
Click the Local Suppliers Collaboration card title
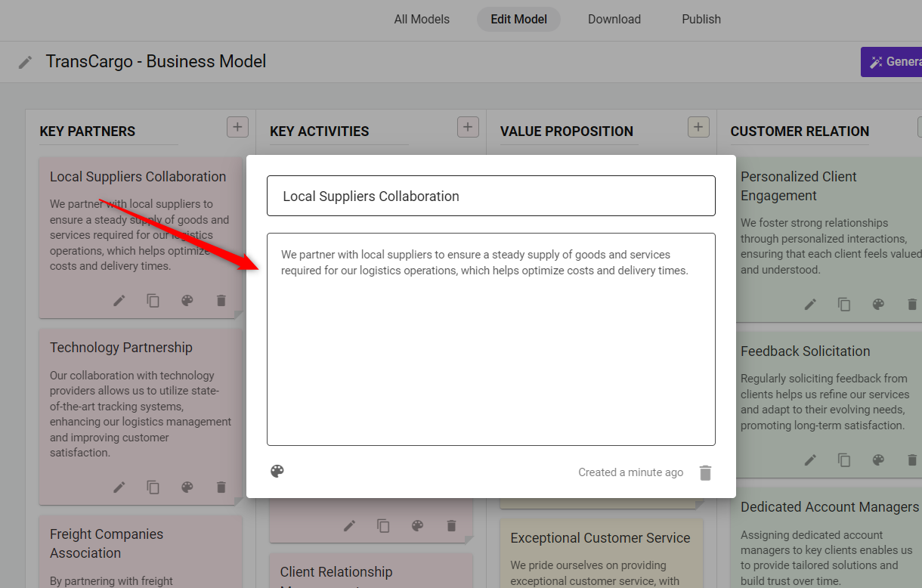(138, 177)
